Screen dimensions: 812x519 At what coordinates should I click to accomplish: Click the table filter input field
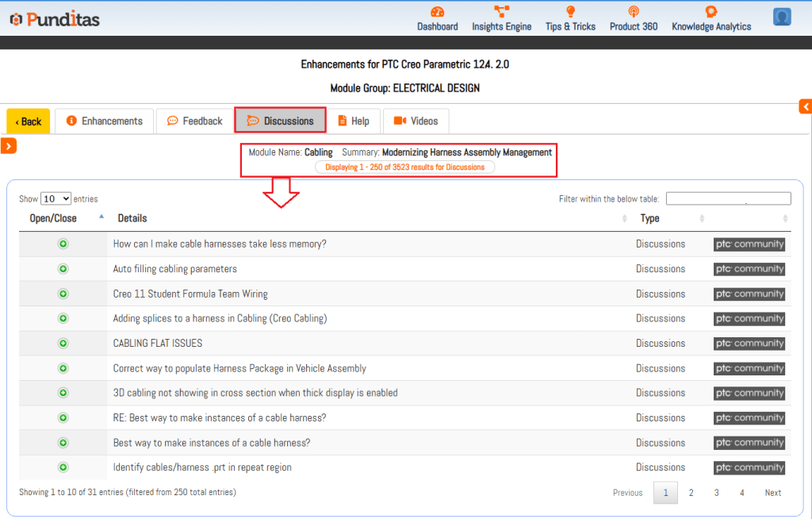click(728, 198)
